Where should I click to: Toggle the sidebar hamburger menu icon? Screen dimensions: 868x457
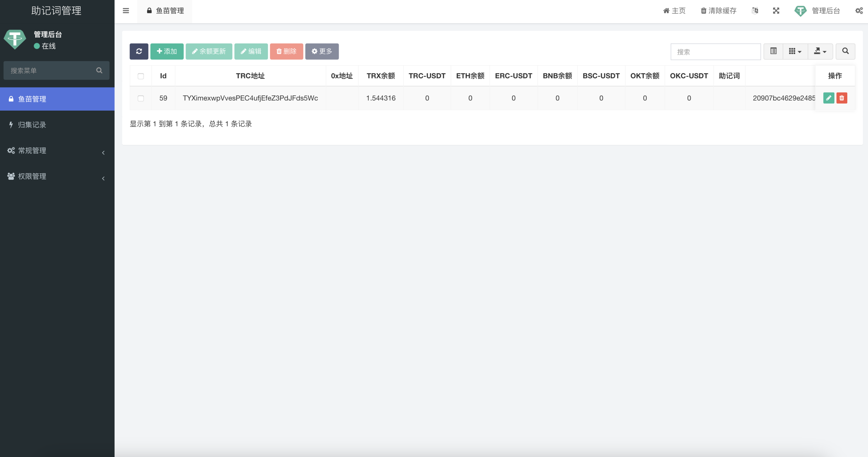[126, 11]
